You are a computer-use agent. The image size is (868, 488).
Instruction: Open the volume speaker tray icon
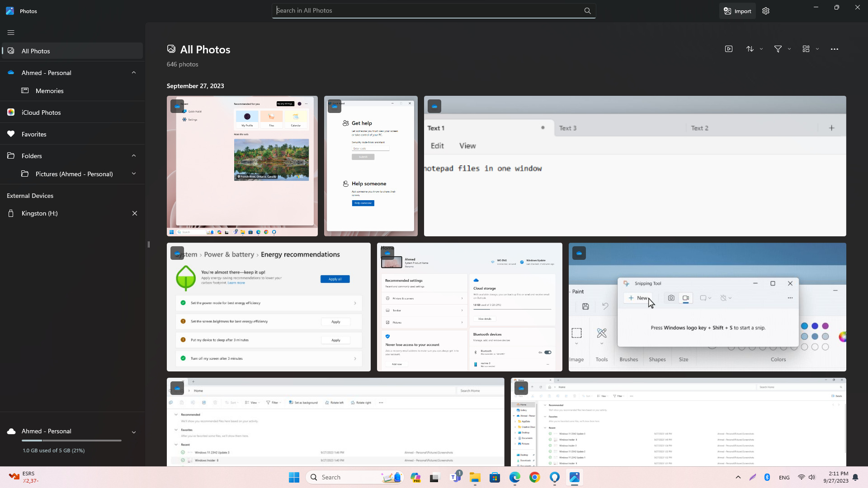tap(812, 477)
